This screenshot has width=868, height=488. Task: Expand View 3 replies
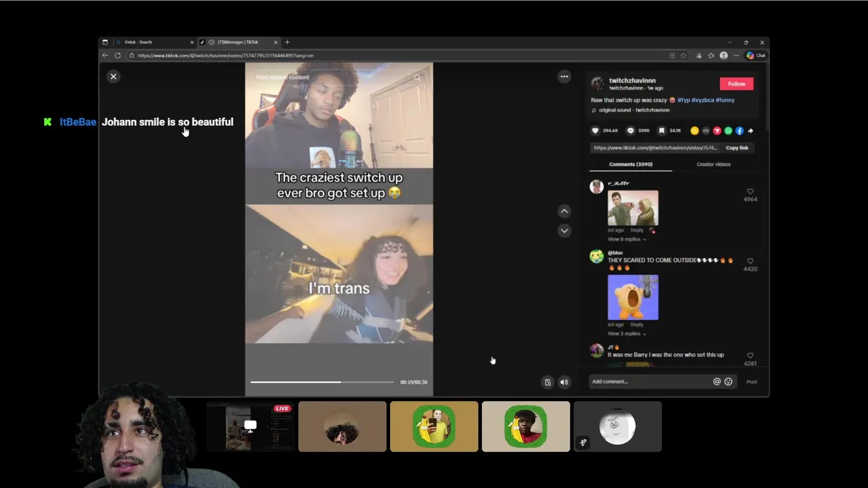tap(627, 333)
